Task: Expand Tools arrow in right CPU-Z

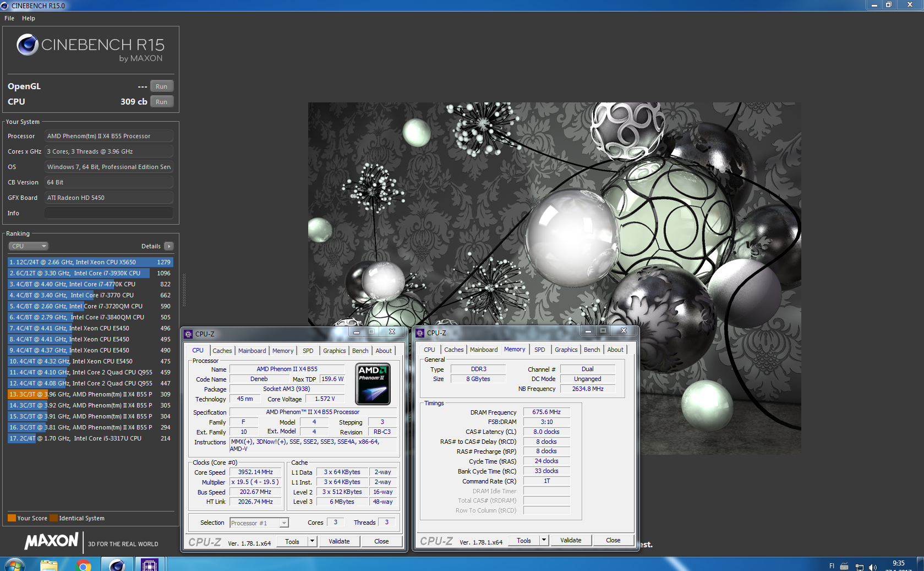Action: 544,540
